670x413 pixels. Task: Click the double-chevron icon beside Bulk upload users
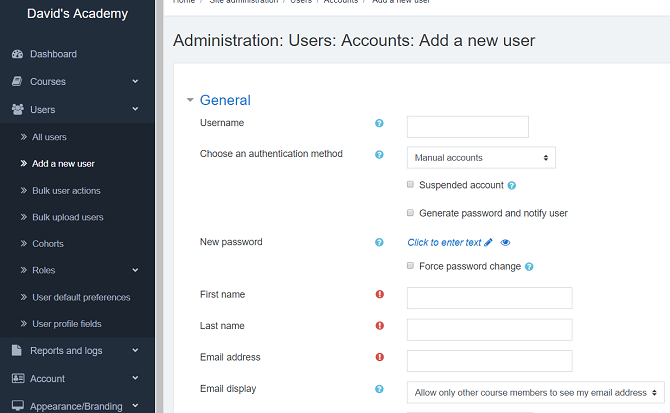click(x=24, y=217)
